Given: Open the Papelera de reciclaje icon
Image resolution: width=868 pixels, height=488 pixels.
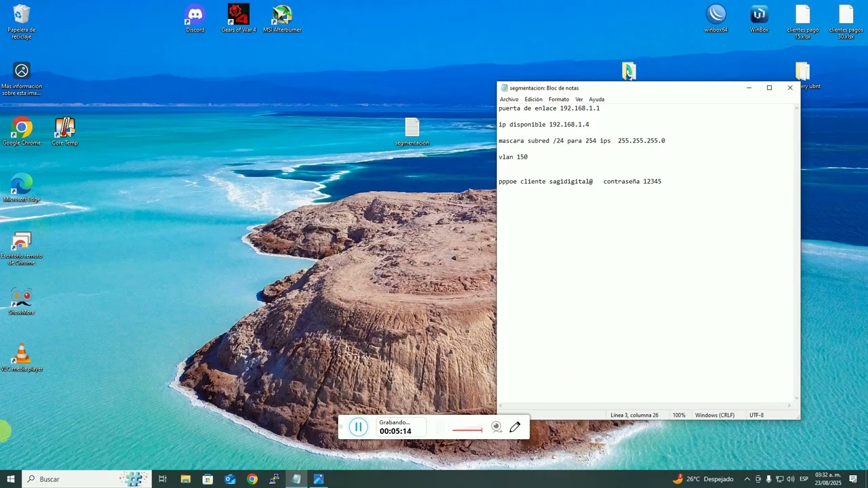Looking at the screenshot, I should tap(22, 22).
